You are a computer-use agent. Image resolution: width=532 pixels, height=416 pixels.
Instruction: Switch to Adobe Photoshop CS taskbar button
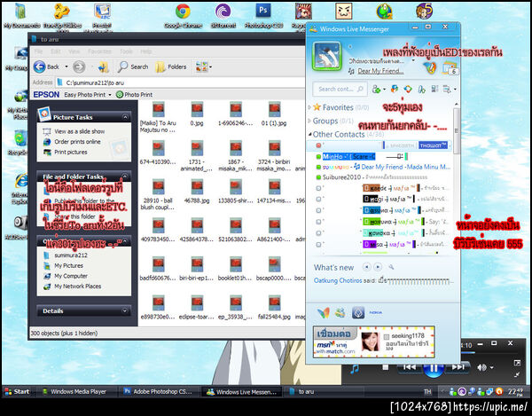pos(159,391)
